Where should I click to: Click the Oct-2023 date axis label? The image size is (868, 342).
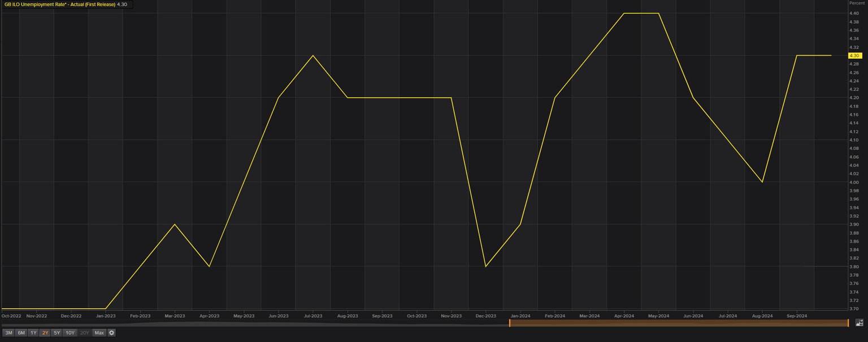(416, 316)
